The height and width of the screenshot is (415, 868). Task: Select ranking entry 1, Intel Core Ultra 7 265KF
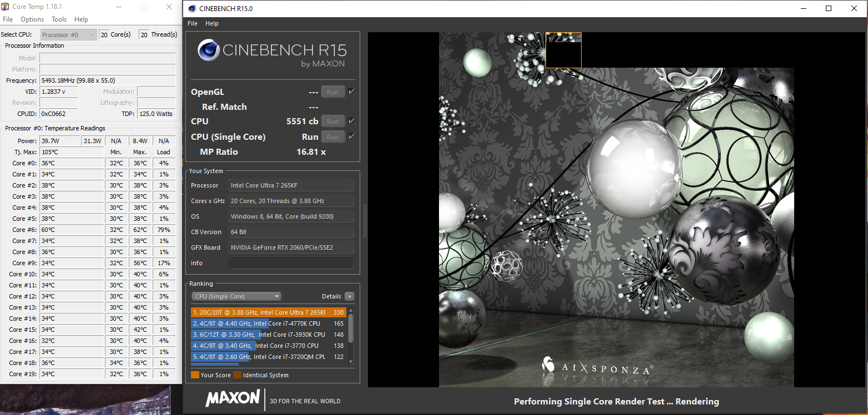click(269, 312)
